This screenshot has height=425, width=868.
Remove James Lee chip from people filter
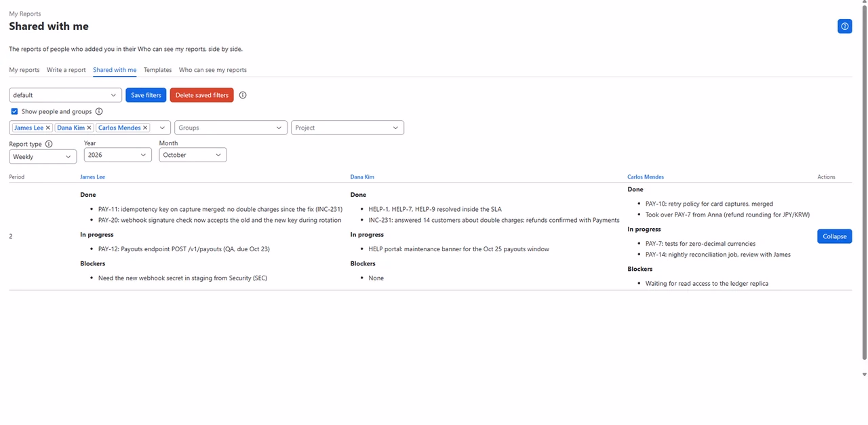(48, 128)
